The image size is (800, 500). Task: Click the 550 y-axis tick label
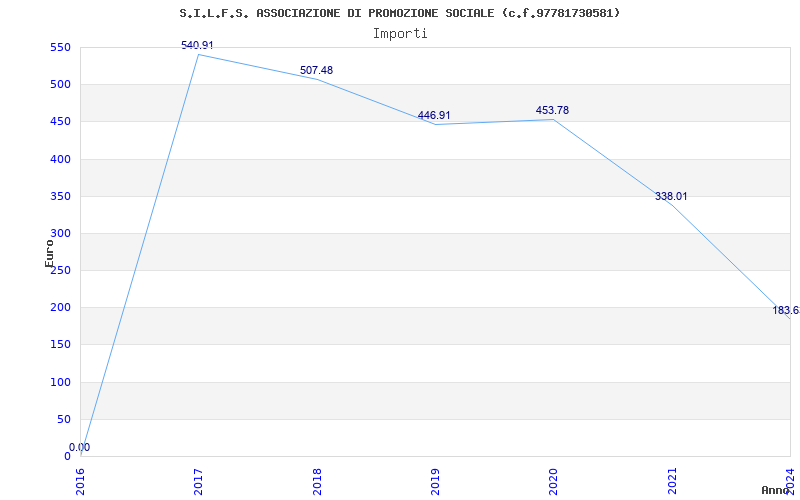[x=60, y=47]
